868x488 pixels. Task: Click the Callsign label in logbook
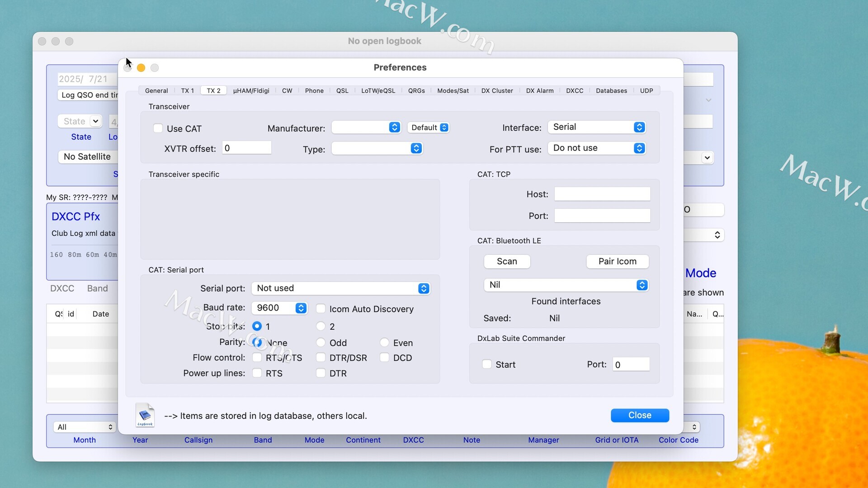pos(198,440)
